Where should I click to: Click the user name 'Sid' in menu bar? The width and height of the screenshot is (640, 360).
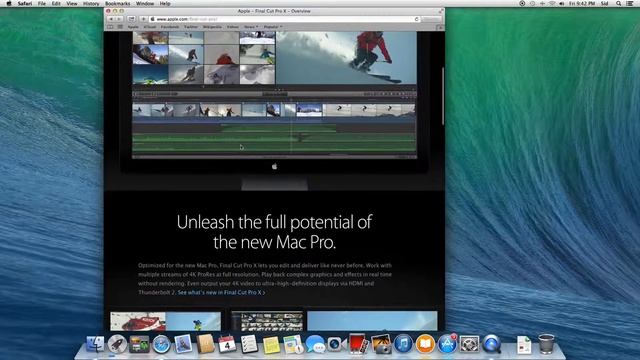605,3
